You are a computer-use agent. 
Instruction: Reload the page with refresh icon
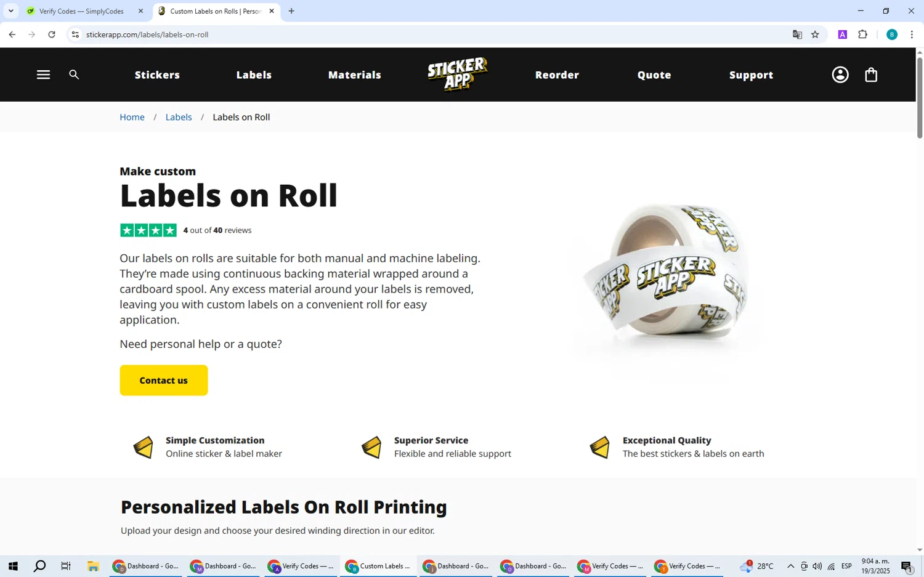[x=52, y=34]
